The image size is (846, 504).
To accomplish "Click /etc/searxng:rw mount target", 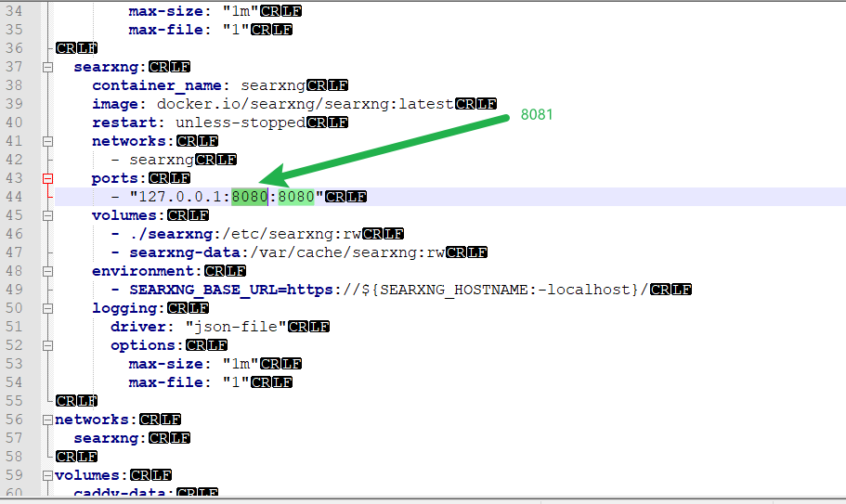I will click(292, 234).
